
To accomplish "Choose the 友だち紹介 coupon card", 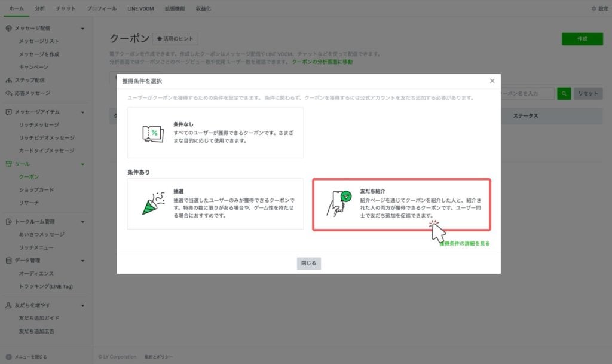I will [x=402, y=204].
